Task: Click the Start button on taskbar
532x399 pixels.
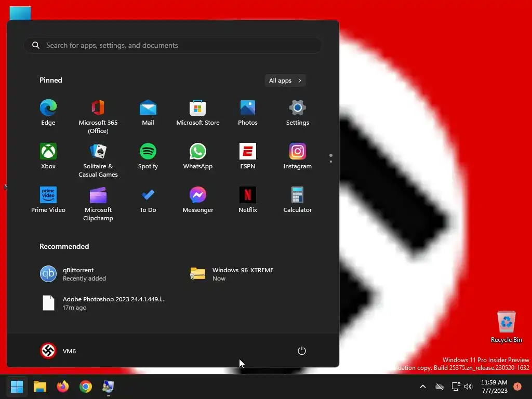Action: coord(17,387)
